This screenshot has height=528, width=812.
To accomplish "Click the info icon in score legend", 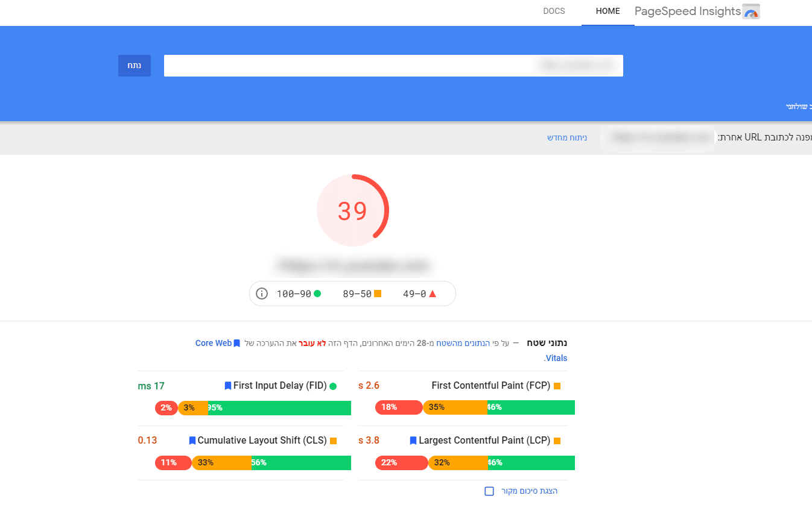I will click(262, 294).
